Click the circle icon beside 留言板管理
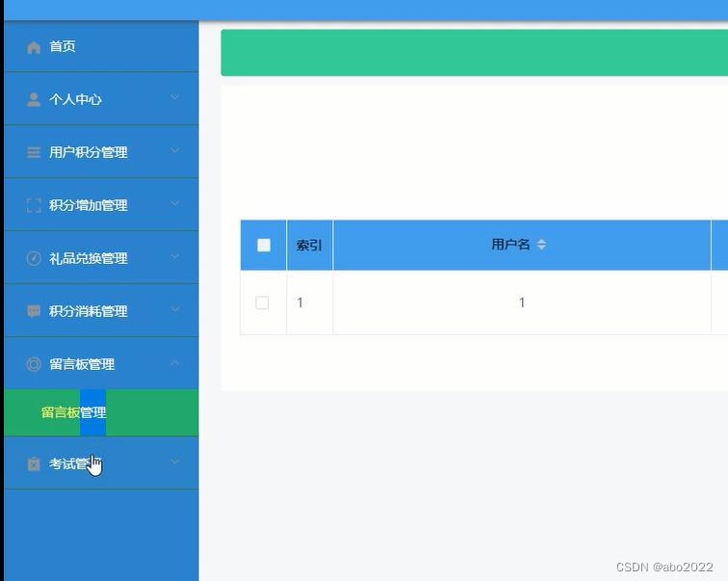The image size is (728, 581). (x=34, y=364)
